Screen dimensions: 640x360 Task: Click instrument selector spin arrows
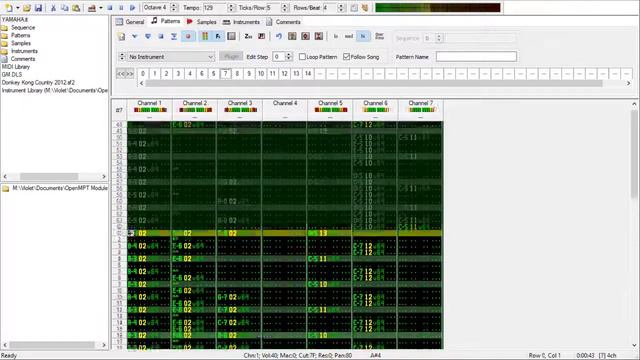pyautogui.click(x=122, y=57)
